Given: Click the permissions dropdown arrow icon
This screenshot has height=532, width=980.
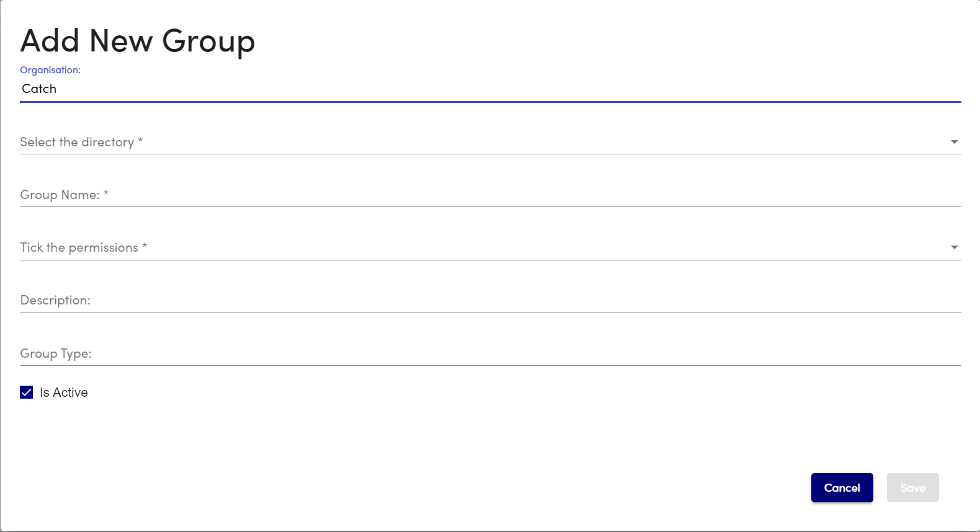Looking at the screenshot, I should coord(954,247).
